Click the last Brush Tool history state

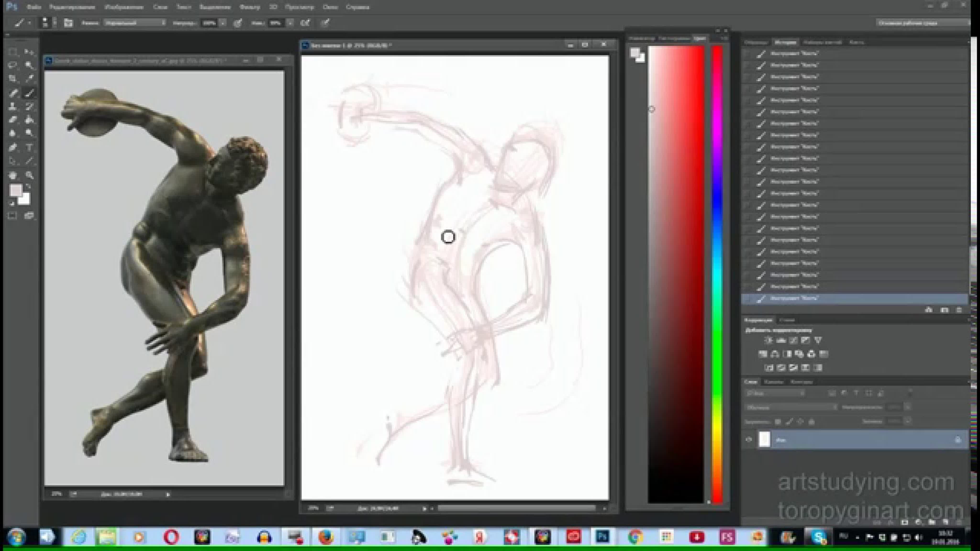coord(794,298)
